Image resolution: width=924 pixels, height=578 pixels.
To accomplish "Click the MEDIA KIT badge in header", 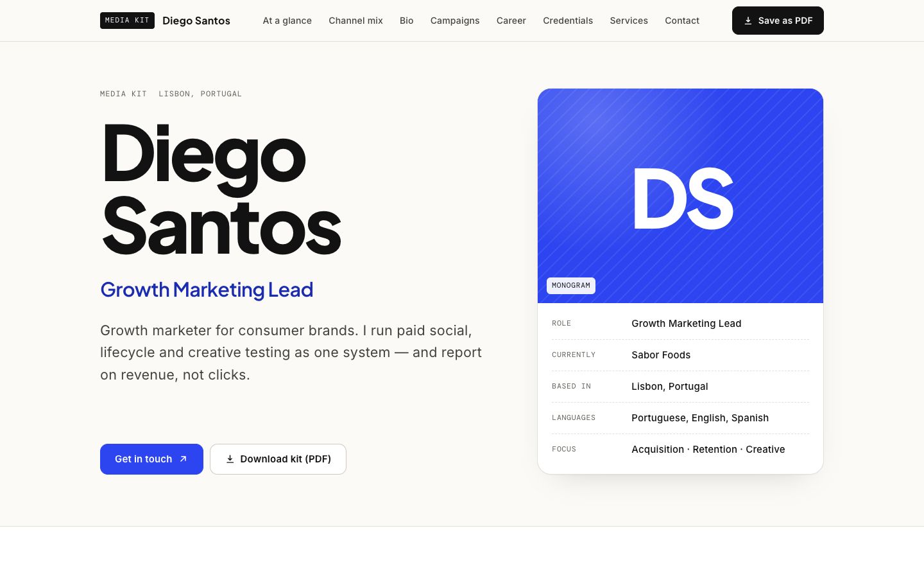I will [x=127, y=21].
